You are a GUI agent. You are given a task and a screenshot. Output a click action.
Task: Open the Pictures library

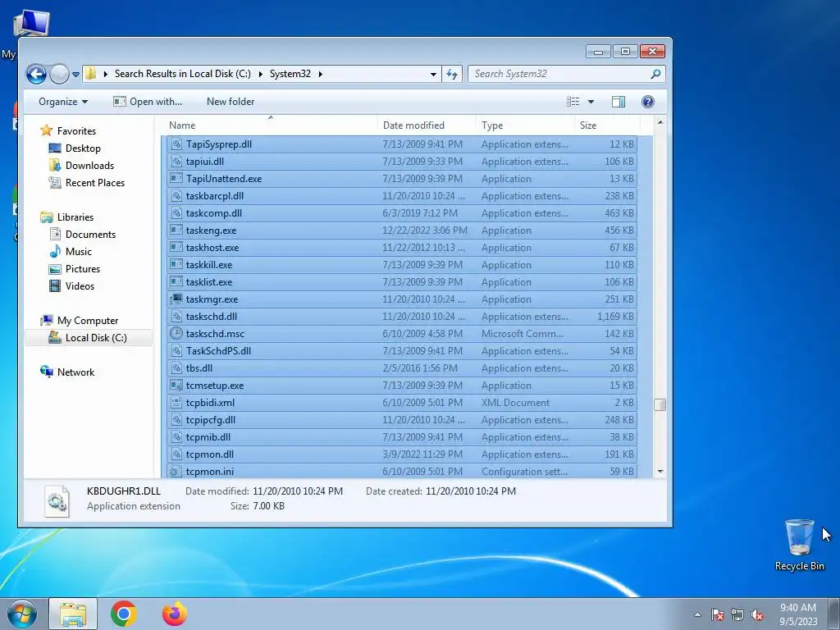point(83,269)
